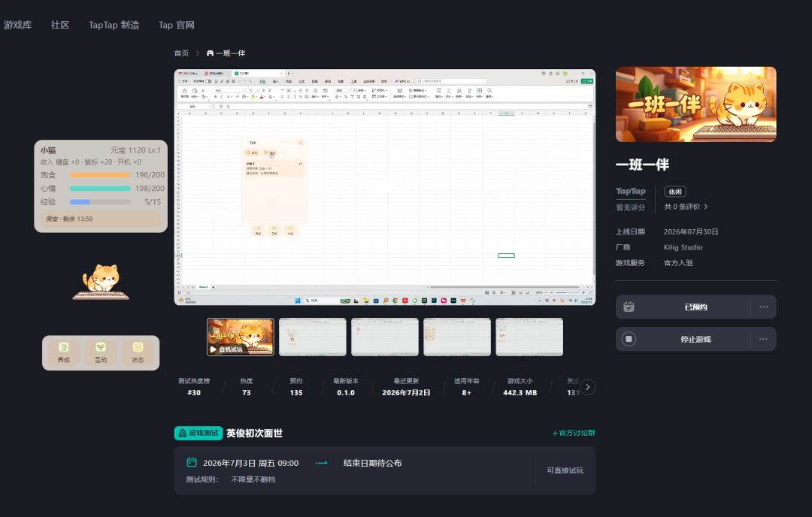This screenshot has width=812, height=517.
Task: Click the 结束日期待公布 text
Action: click(372, 463)
